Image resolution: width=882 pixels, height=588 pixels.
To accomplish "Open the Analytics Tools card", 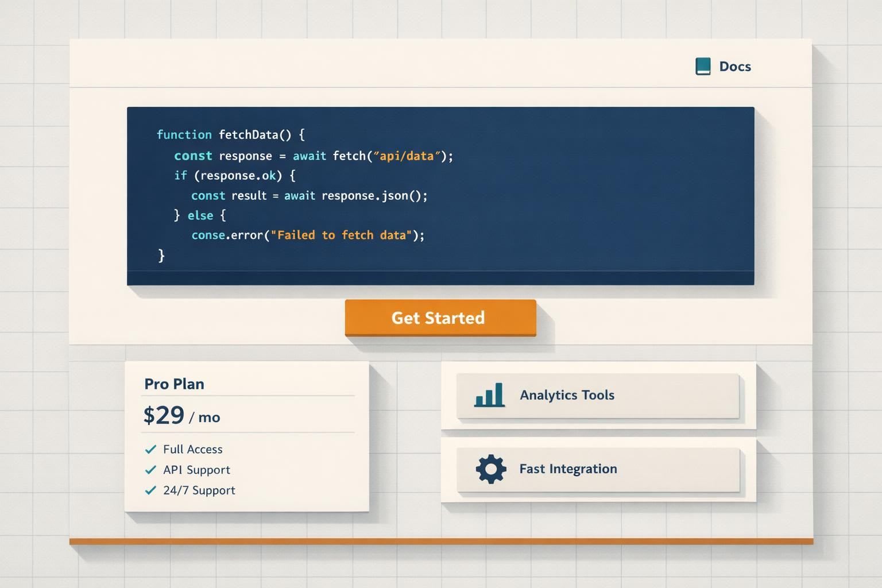I will tap(598, 396).
